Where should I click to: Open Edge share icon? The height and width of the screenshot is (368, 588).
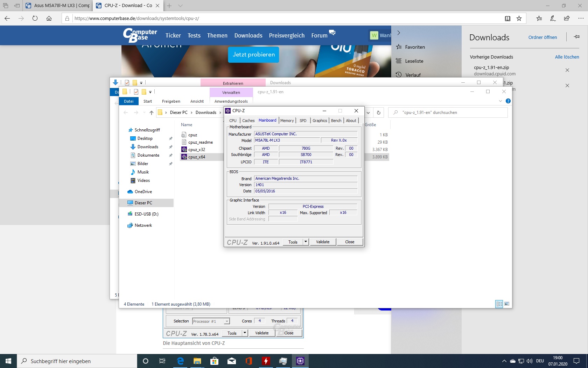(x=567, y=18)
